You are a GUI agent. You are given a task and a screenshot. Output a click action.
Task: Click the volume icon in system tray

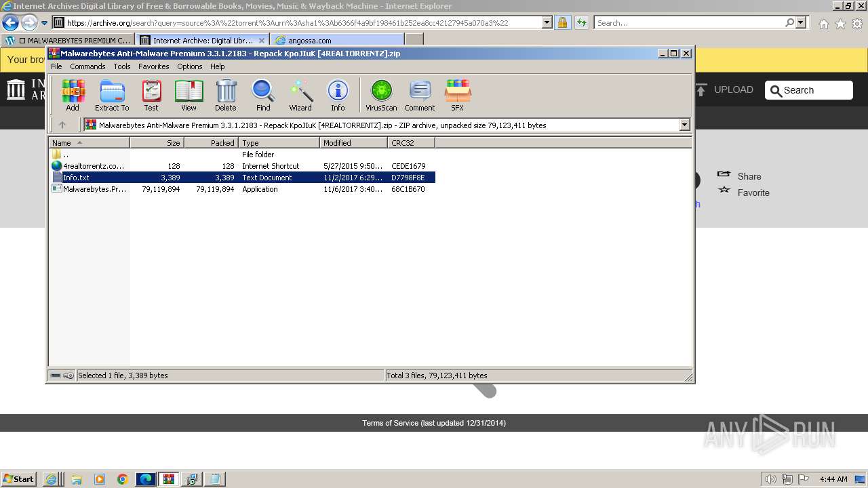(x=771, y=479)
